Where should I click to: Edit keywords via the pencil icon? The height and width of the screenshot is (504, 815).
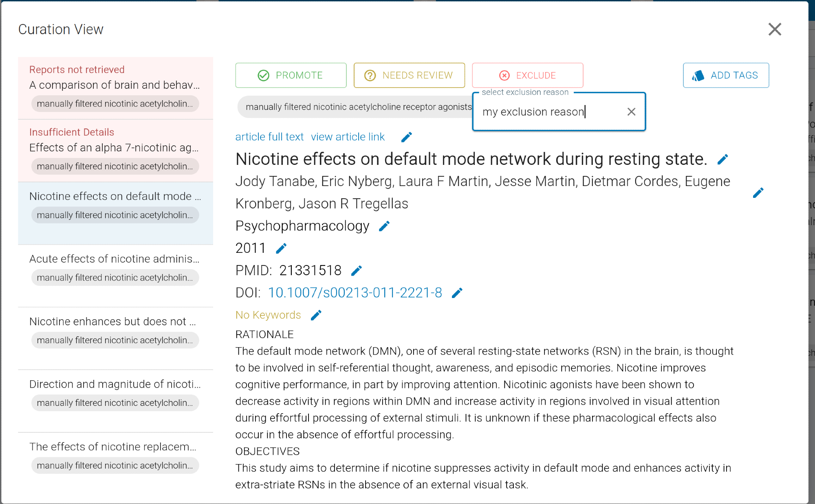point(316,315)
